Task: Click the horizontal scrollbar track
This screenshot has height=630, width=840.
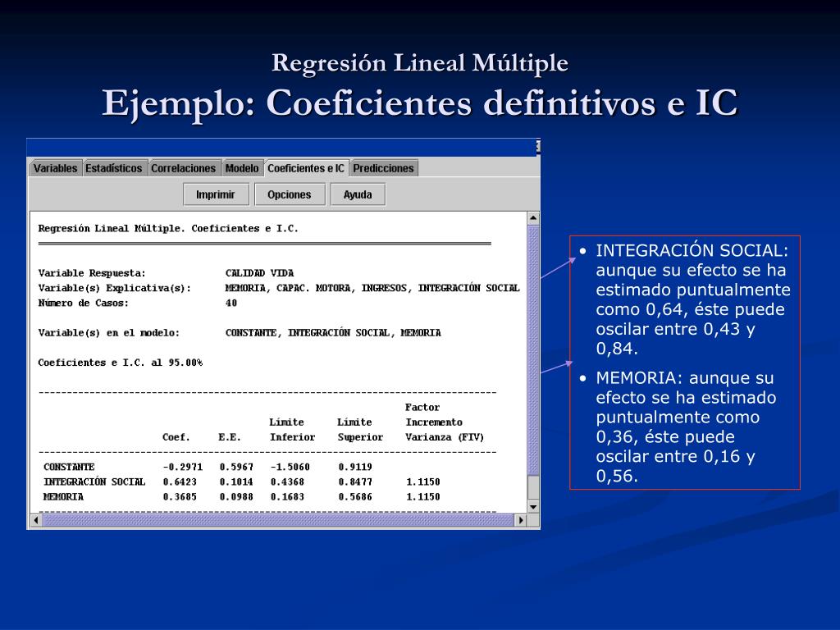Action: click(x=277, y=520)
